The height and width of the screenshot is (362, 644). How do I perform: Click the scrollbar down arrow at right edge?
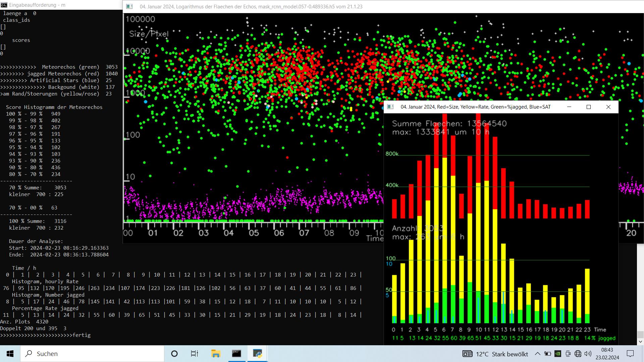point(640,342)
